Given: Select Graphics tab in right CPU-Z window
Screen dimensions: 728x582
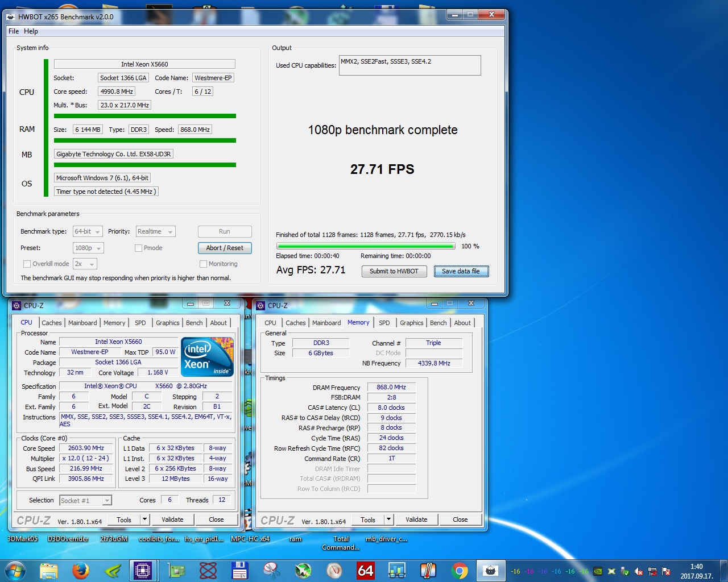Looking at the screenshot, I should pos(412,322).
